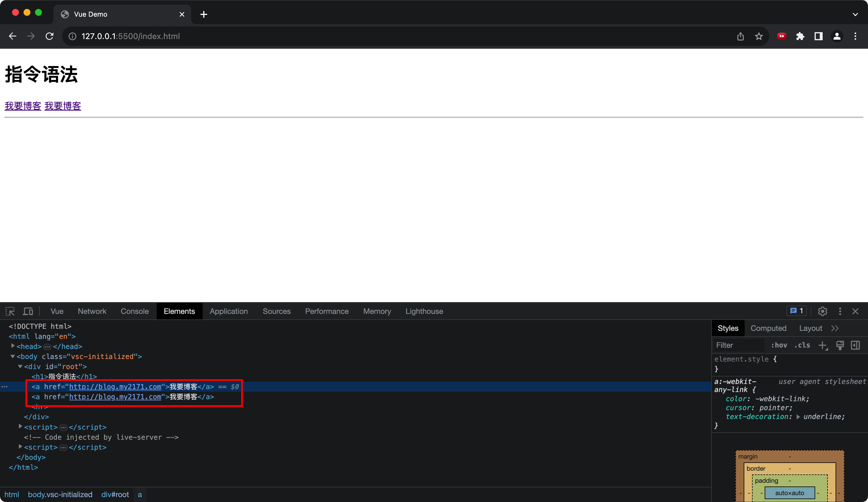Toggle the device toolbar icon

point(28,312)
